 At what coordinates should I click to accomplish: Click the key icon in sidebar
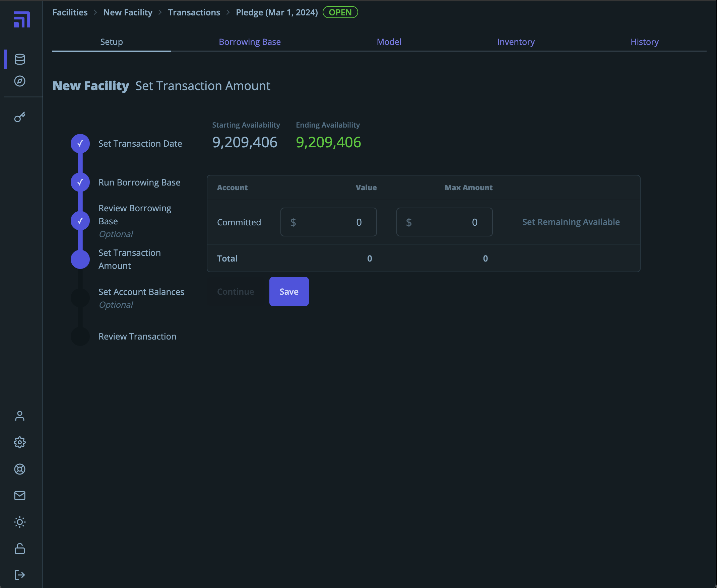click(20, 117)
